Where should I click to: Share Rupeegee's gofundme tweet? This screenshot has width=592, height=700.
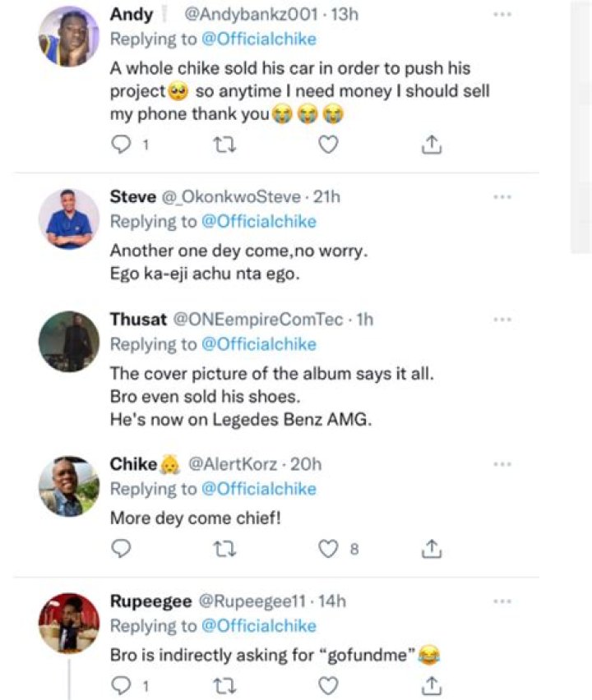[x=432, y=684]
